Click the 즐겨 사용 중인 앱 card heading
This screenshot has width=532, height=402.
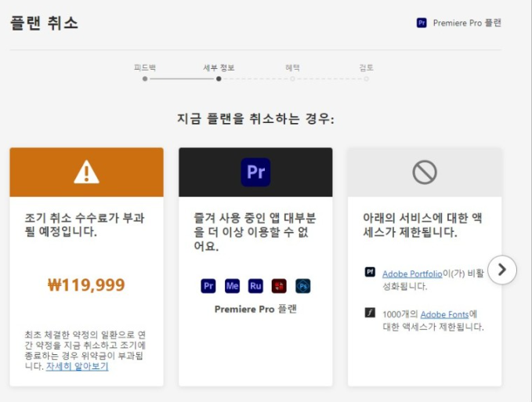255,232
